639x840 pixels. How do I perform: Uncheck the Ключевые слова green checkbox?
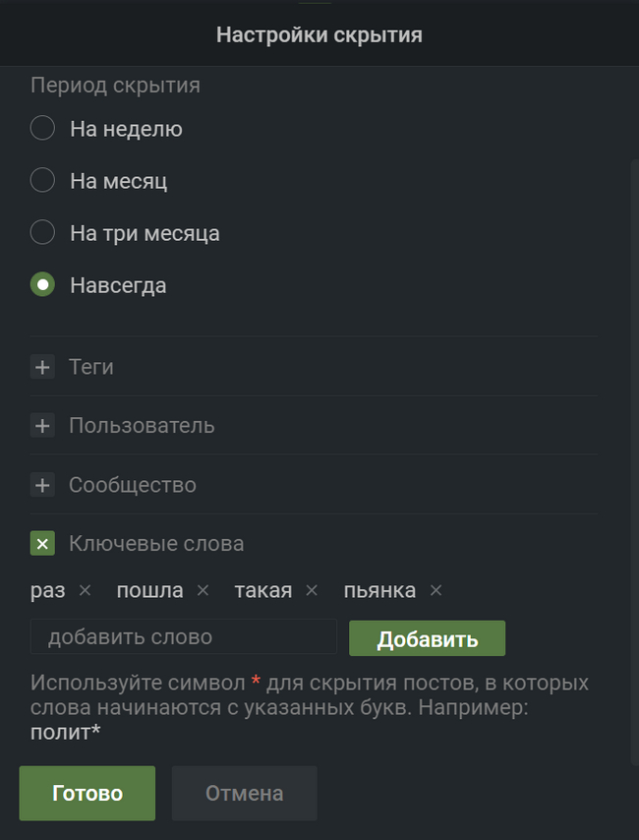point(42,543)
